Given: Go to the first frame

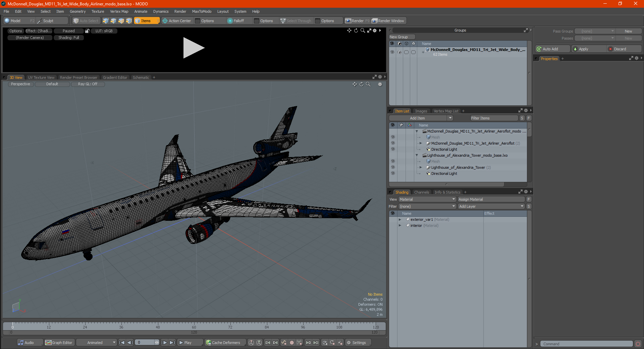Looking at the screenshot, I should (x=122, y=343).
